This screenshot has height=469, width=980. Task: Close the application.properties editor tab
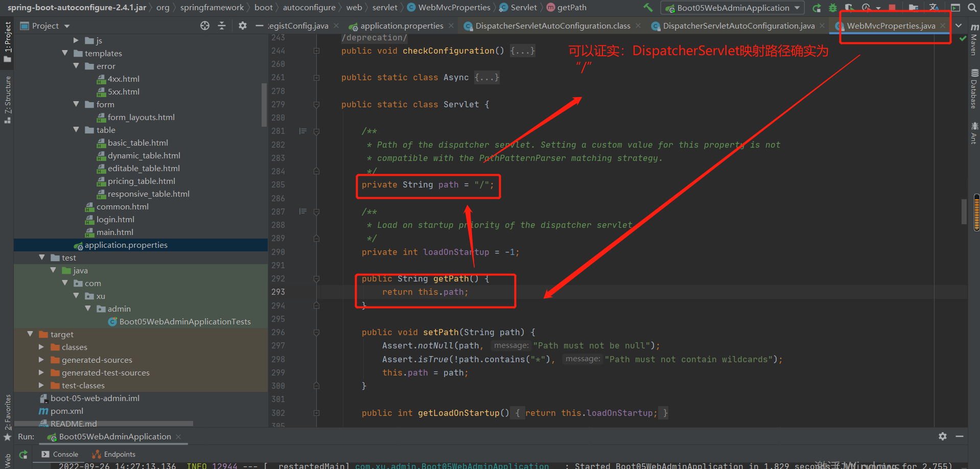(x=451, y=26)
